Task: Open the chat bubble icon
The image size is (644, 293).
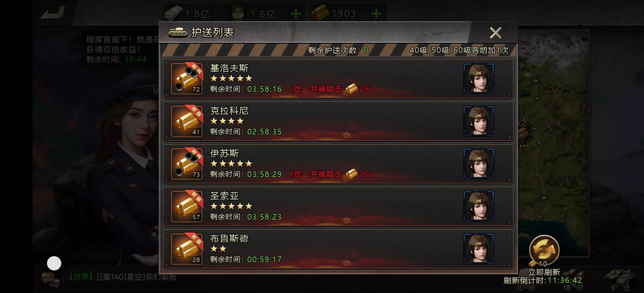Action: pyautogui.click(x=50, y=279)
